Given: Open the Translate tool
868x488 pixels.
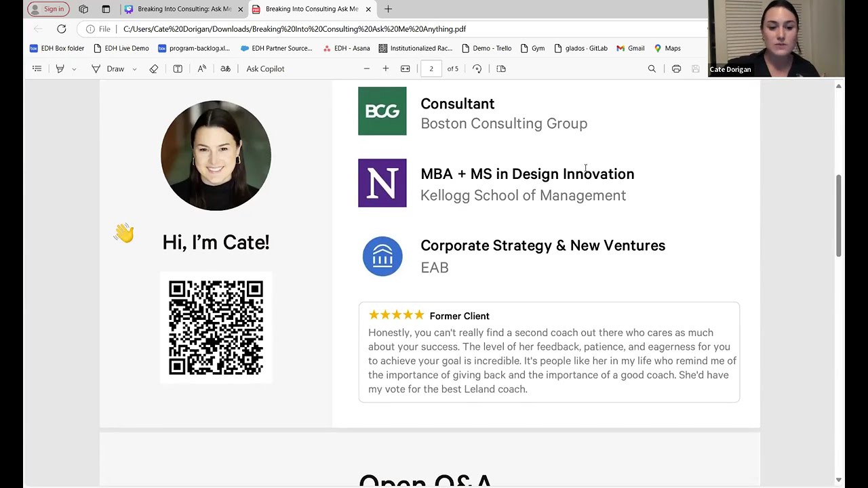Looking at the screenshot, I should coord(226,68).
